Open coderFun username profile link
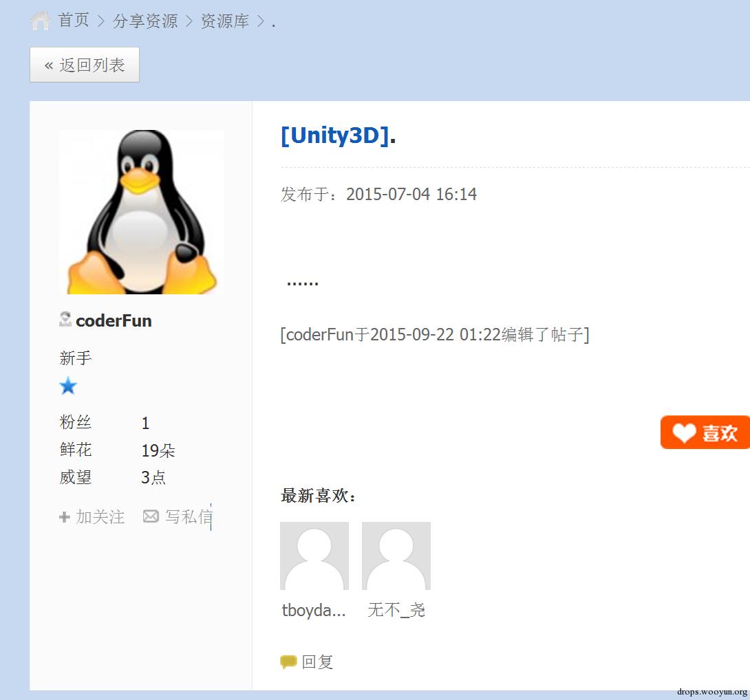Viewport: 750px width, 700px height. pos(114,321)
